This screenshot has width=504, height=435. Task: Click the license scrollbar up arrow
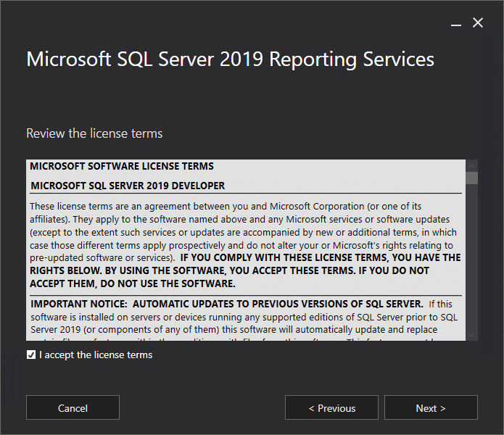point(472,165)
